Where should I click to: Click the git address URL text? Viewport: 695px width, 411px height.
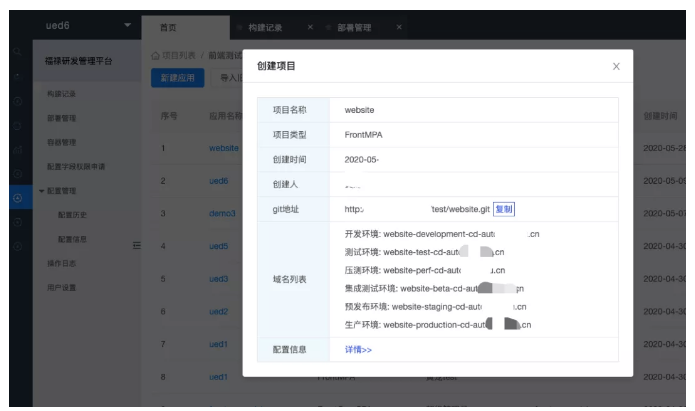point(417,209)
